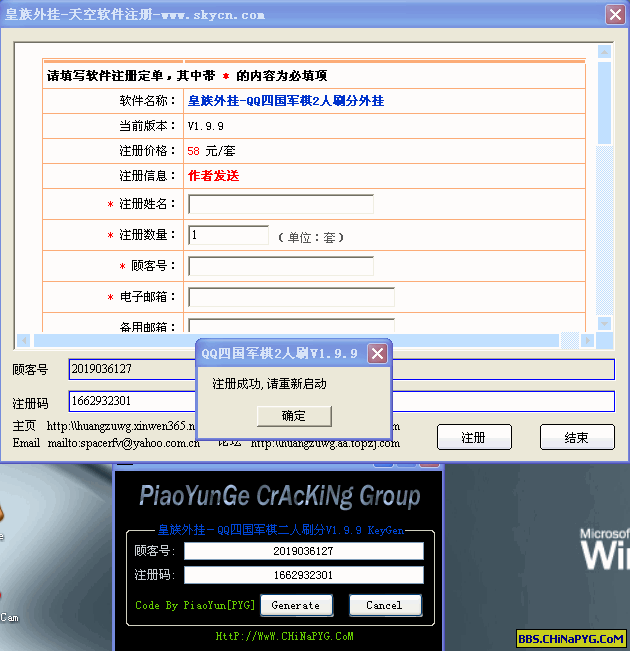The height and width of the screenshot is (651, 630).
Task: Click the version text V1.9.9
Action: [x=206, y=126]
